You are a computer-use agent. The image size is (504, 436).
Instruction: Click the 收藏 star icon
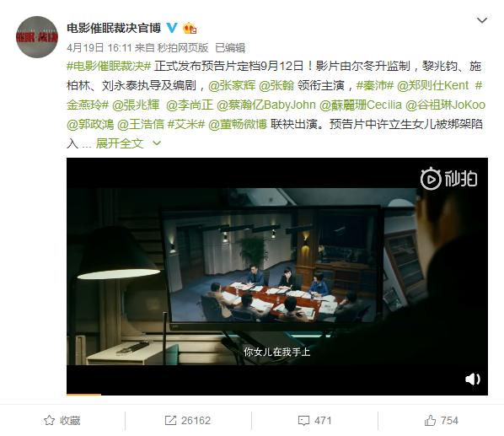click(x=49, y=420)
